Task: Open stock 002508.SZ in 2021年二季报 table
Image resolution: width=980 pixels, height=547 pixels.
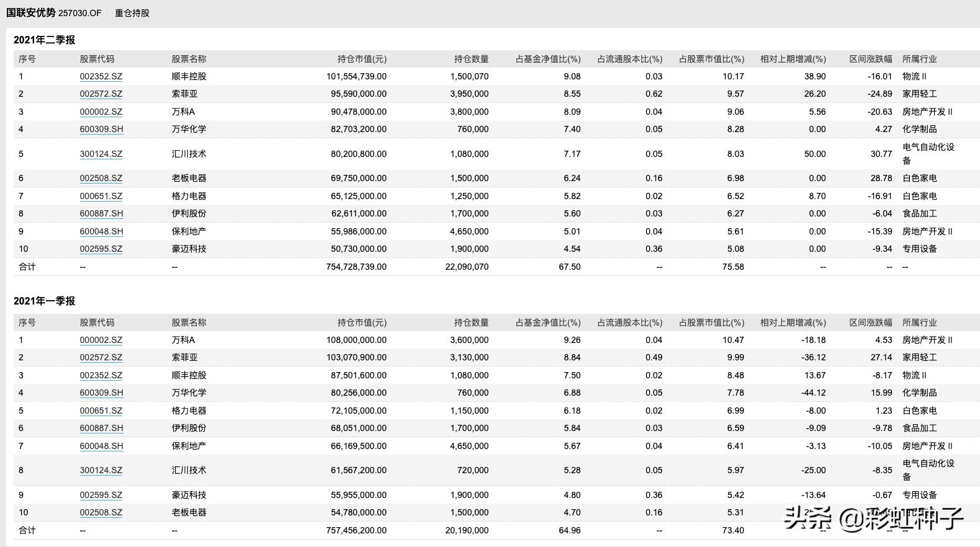Action: 101,178
